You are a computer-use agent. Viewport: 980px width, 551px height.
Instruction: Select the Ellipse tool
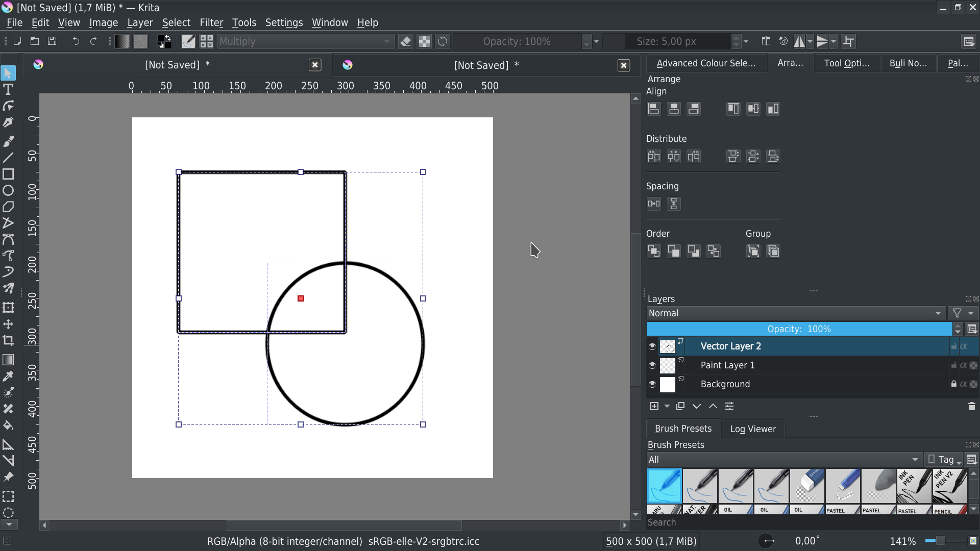pyautogui.click(x=8, y=191)
